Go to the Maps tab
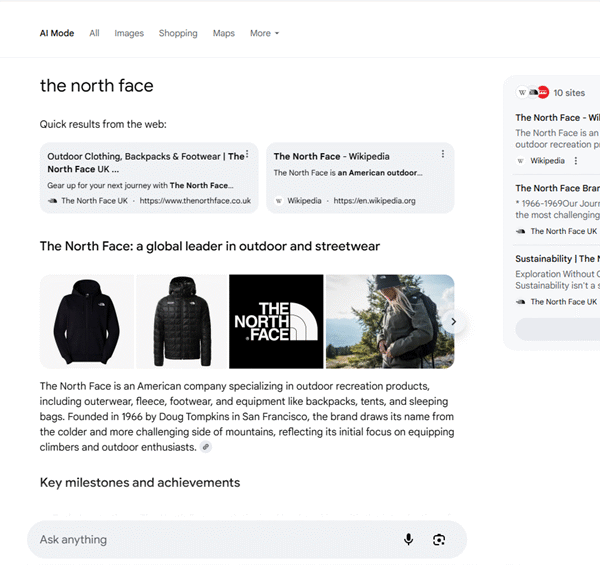 [223, 33]
